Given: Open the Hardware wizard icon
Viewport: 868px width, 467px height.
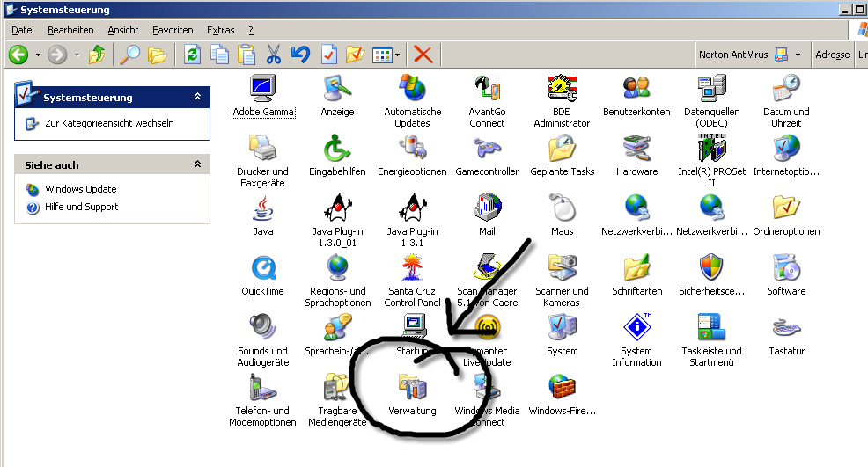Looking at the screenshot, I should click(636, 149).
